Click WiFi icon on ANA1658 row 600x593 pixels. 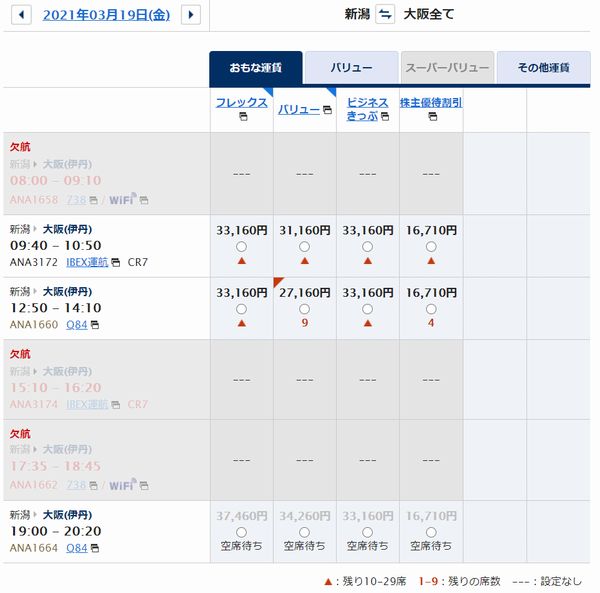[123, 199]
